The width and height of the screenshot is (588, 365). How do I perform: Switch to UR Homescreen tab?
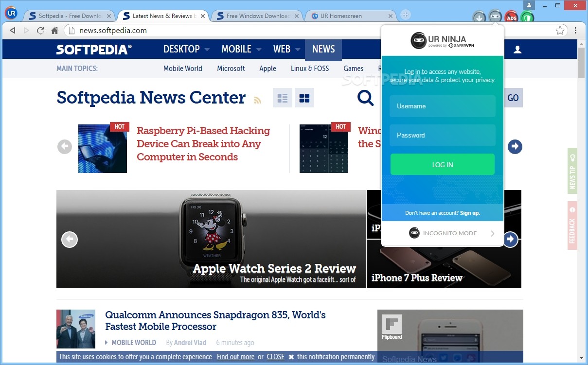coord(351,16)
